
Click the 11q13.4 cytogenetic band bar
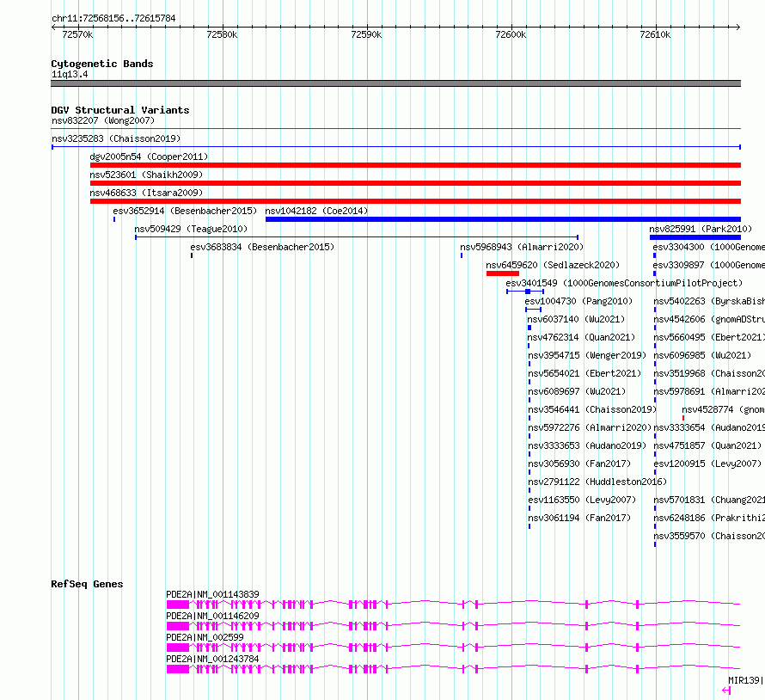pos(395,83)
